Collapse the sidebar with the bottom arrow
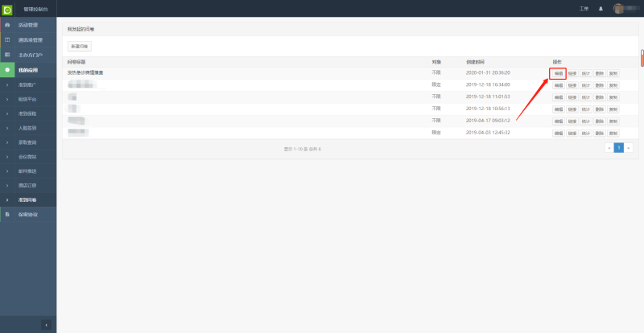Screen dimensions: 644x333 46,324
